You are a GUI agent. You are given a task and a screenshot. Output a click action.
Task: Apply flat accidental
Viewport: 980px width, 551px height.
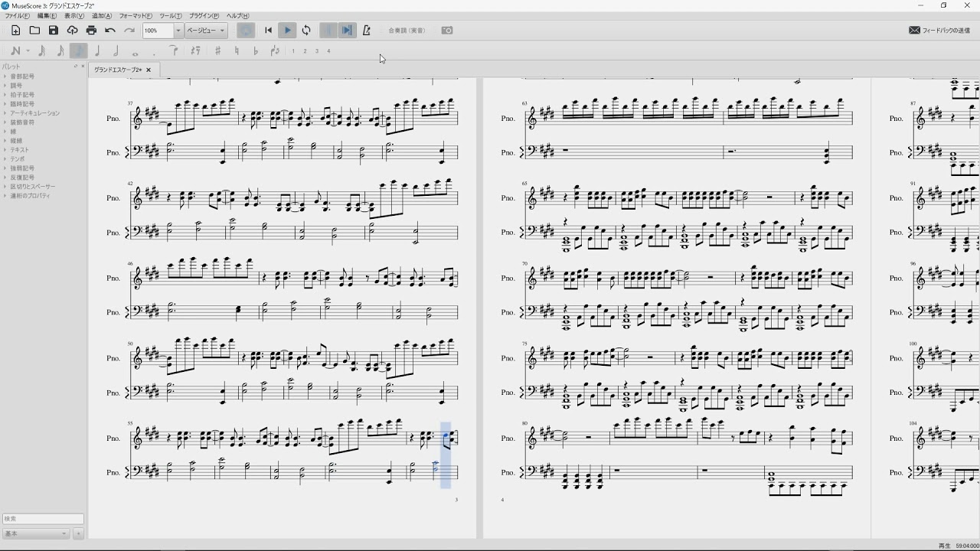pyautogui.click(x=255, y=51)
